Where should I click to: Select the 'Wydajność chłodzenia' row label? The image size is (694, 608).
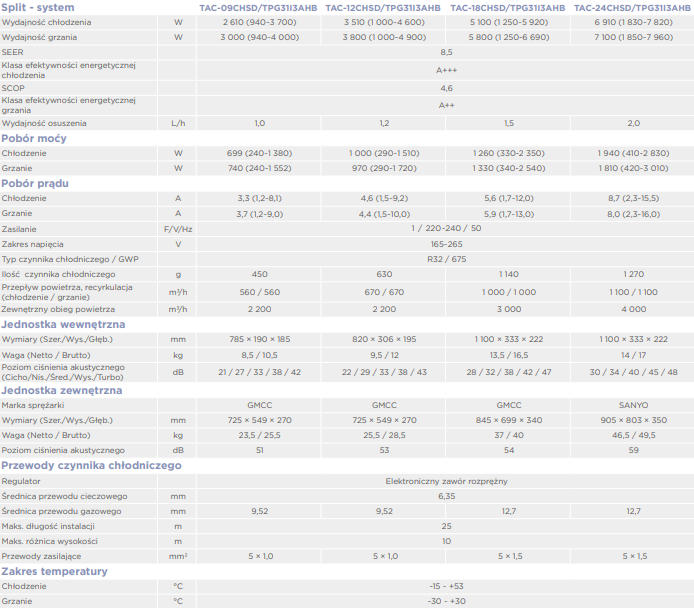[46, 22]
